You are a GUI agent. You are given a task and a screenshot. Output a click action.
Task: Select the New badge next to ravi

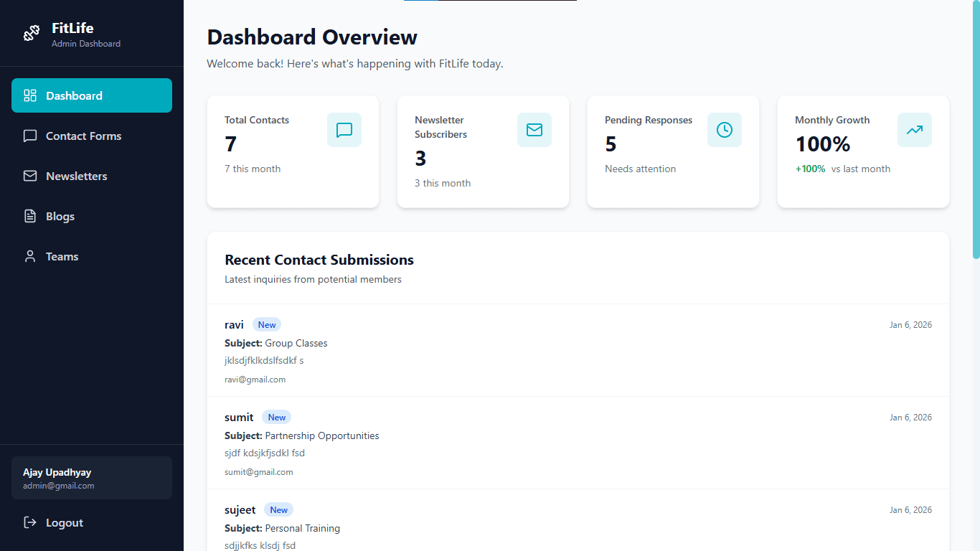click(266, 324)
